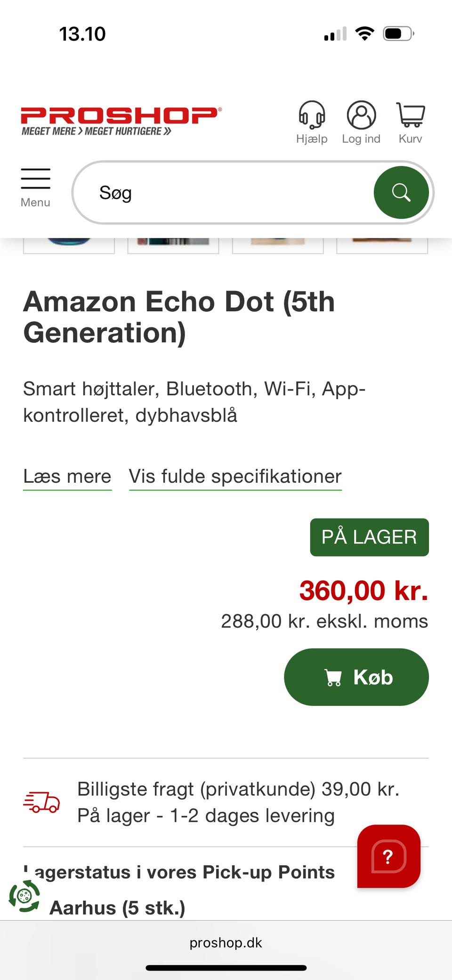Select the third product thumbnail
The height and width of the screenshot is (980, 452).
[278, 245]
